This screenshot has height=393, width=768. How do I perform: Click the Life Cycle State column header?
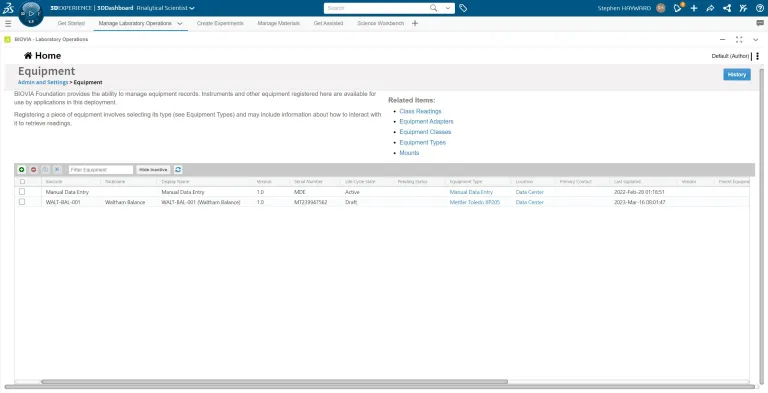click(x=360, y=182)
